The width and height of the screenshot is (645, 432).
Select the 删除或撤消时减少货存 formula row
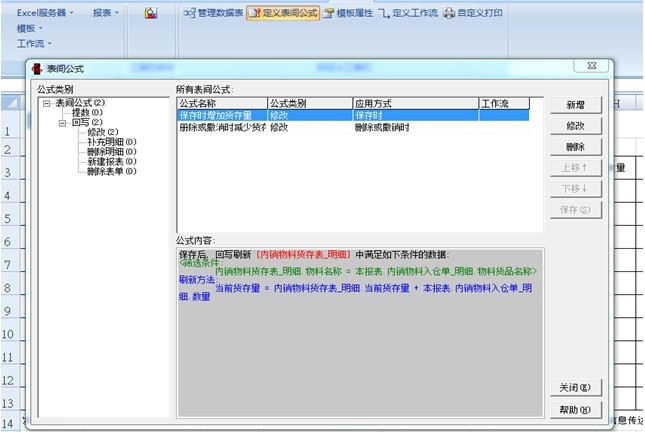(221, 128)
